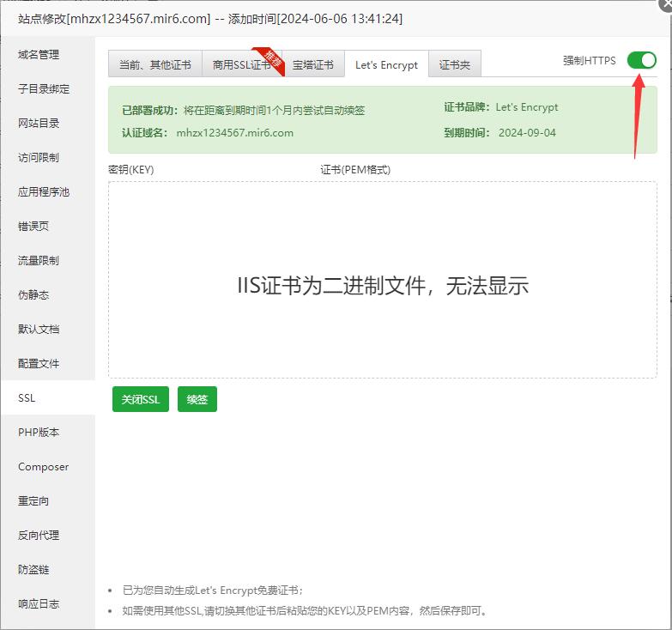Open 网站目录 sidebar item
The image size is (672, 630).
[x=39, y=124]
